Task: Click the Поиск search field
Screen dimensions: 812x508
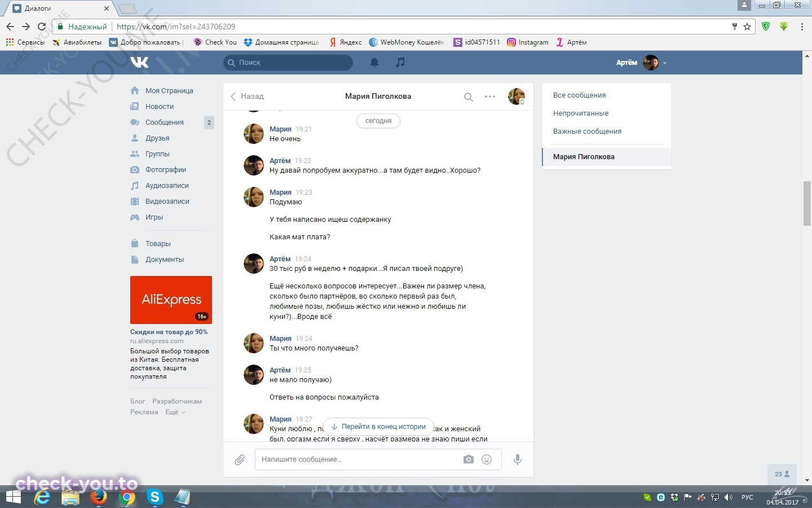Action: [x=288, y=63]
